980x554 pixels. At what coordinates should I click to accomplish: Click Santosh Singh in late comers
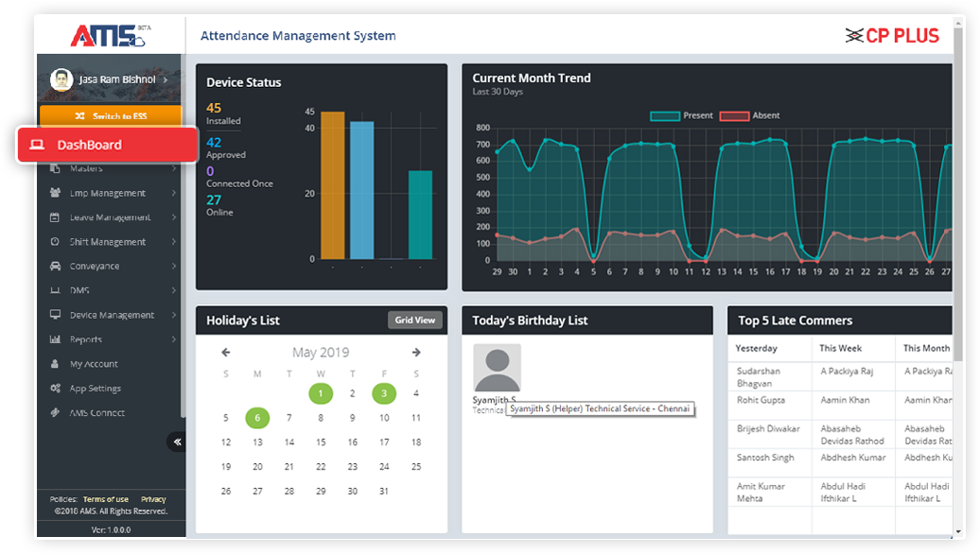click(x=765, y=458)
